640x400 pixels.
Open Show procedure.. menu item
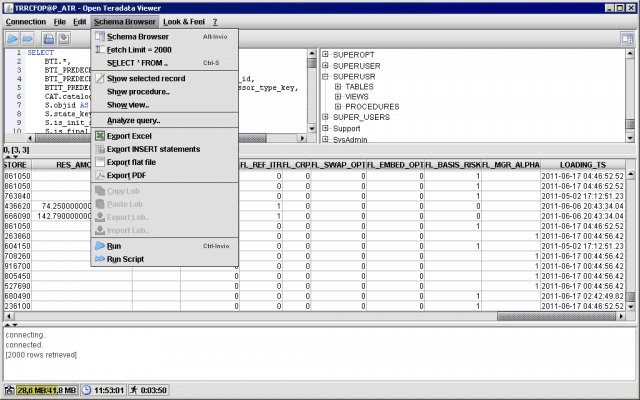(164, 92)
